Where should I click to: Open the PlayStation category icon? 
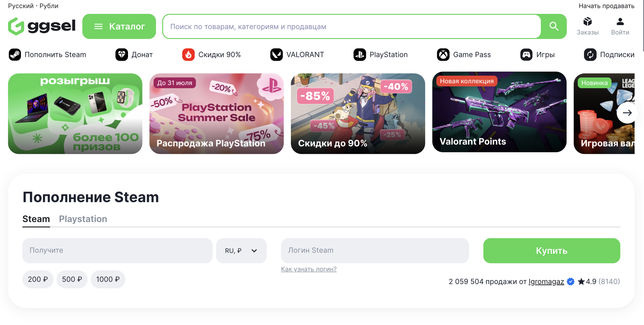[x=360, y=55]
